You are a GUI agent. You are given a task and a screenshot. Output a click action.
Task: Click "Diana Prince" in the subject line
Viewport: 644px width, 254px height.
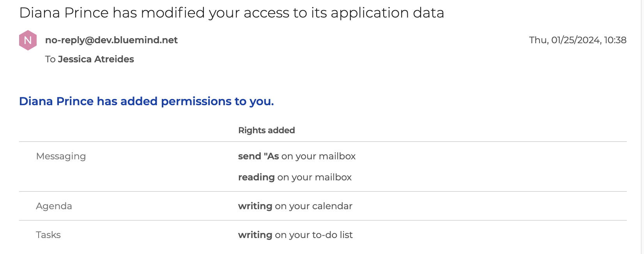coord(64,13)
